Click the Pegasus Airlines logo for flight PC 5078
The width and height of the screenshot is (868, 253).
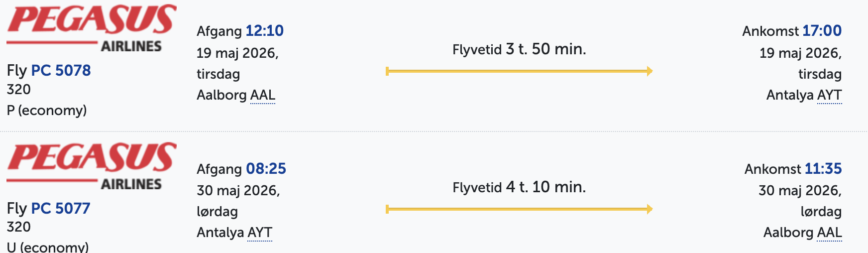click(92, 28)
